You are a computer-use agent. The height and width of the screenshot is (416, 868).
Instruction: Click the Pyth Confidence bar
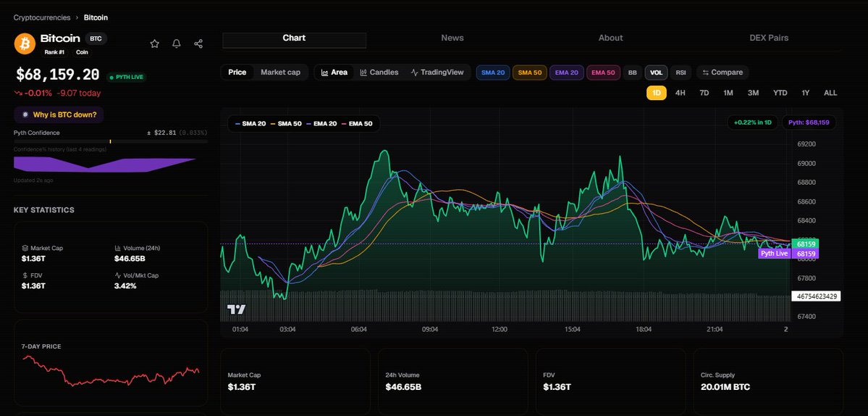click(x=111, y=141)
